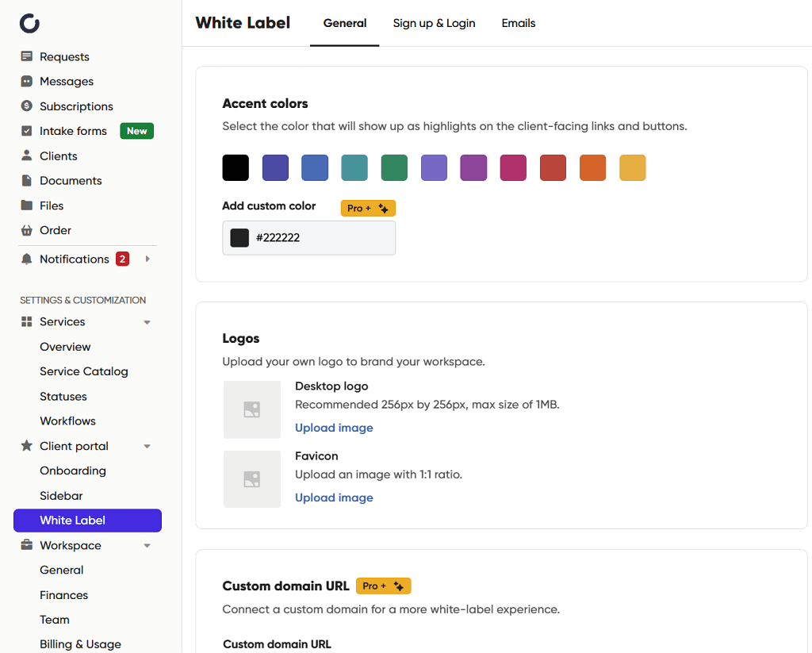The width and height of the screenshot is (812, 653).
Task: Select the yellow accent color
Action: point(632,167)
